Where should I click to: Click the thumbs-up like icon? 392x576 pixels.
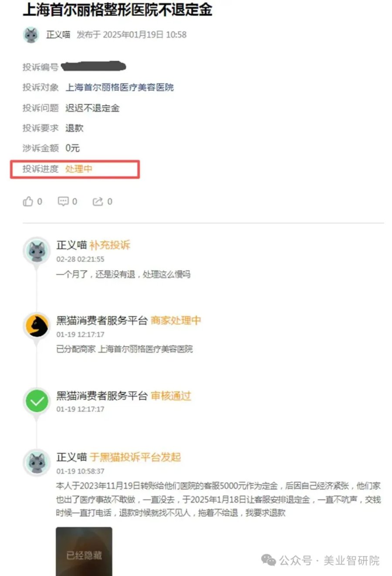(x=28, y=202)
